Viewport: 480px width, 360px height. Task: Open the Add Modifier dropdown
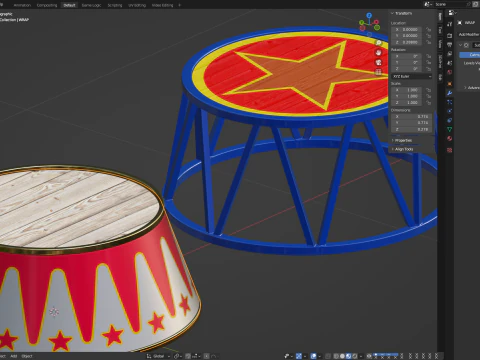click(x=469, y=34)
